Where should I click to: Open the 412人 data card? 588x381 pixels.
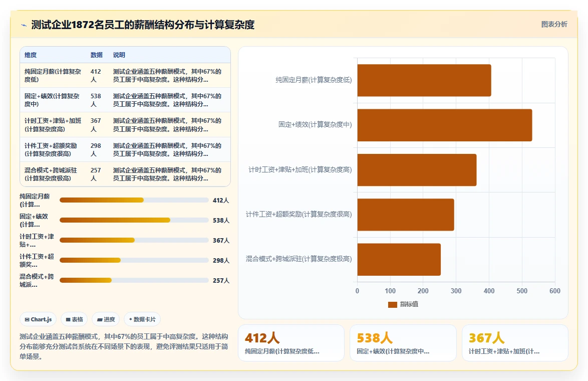click(x=291, y=343)
